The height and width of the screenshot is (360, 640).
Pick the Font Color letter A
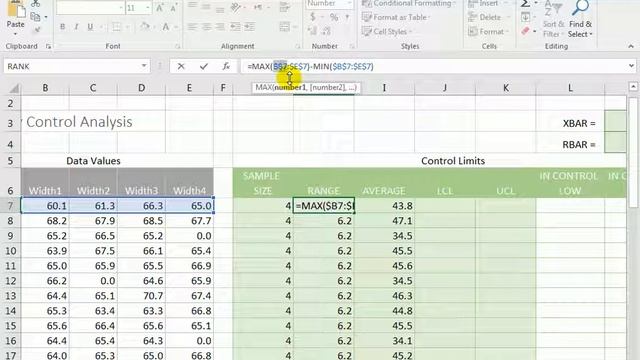coord(166,27)
